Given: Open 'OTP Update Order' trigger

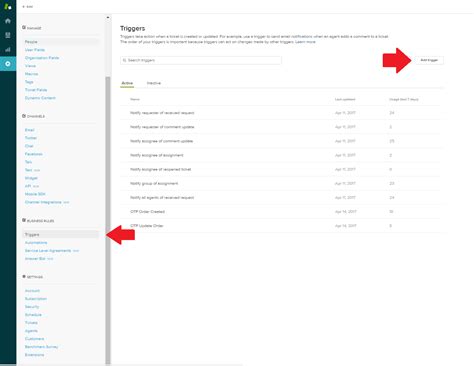Looking at the screenshot, I should (x=147, y=226).
